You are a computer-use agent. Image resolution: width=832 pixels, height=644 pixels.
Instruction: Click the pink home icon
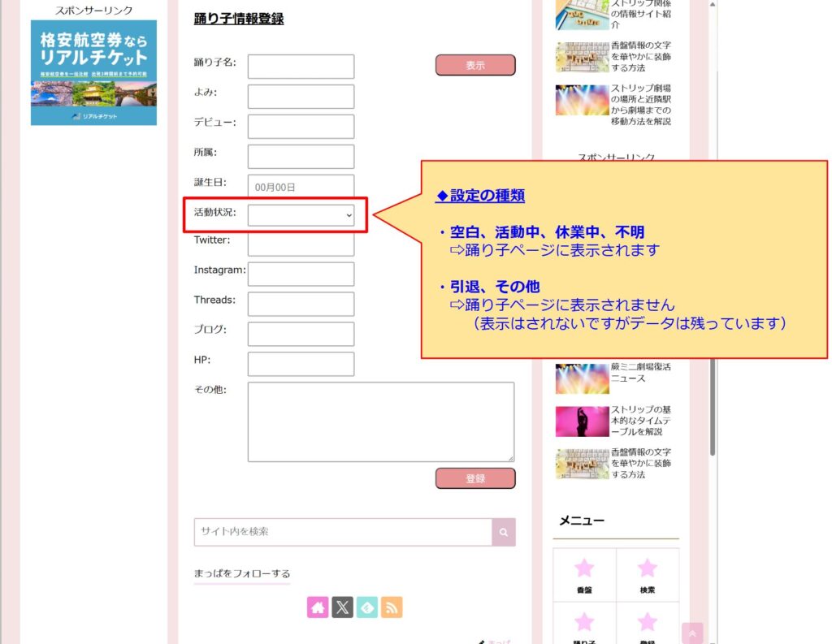click(318, 607)
